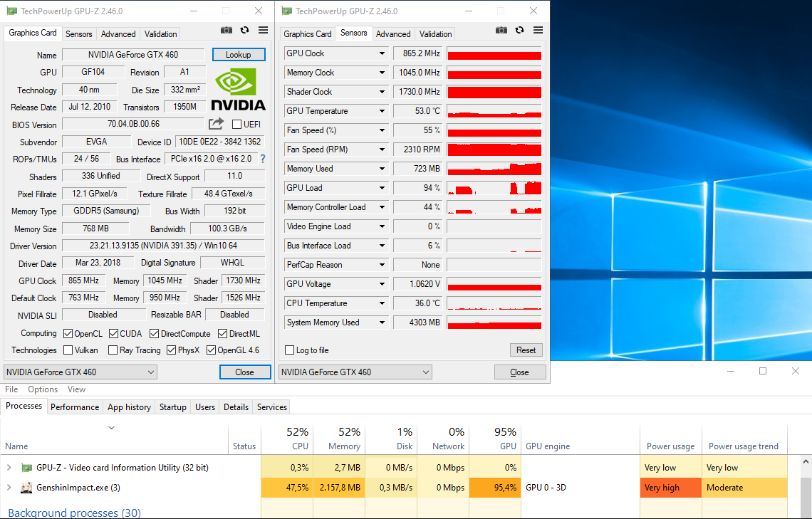
Task: Toggle the Vulkan checkbox
Action: point(68,350)
